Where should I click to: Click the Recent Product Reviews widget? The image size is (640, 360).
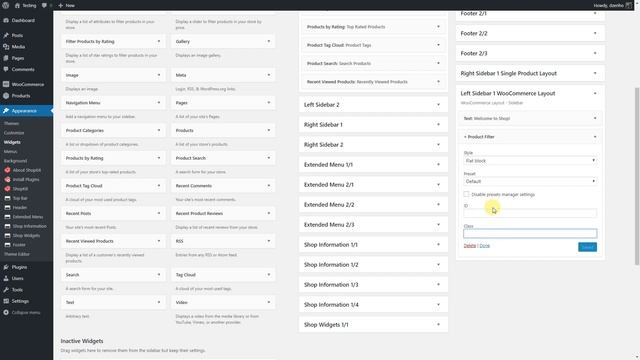point(223,213)
